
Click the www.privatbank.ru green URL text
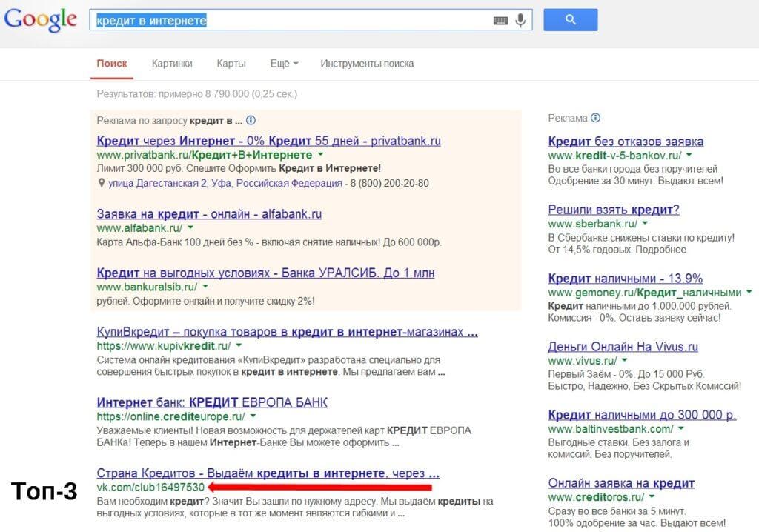205,155
